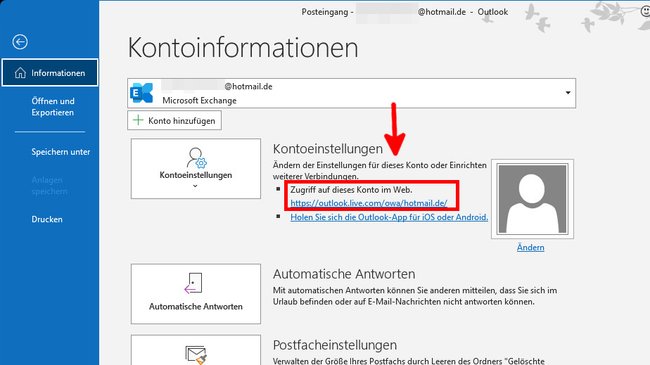Open the hotmail.de account combo box
This screenshot has width=650, height=365.
pos(351,93)
